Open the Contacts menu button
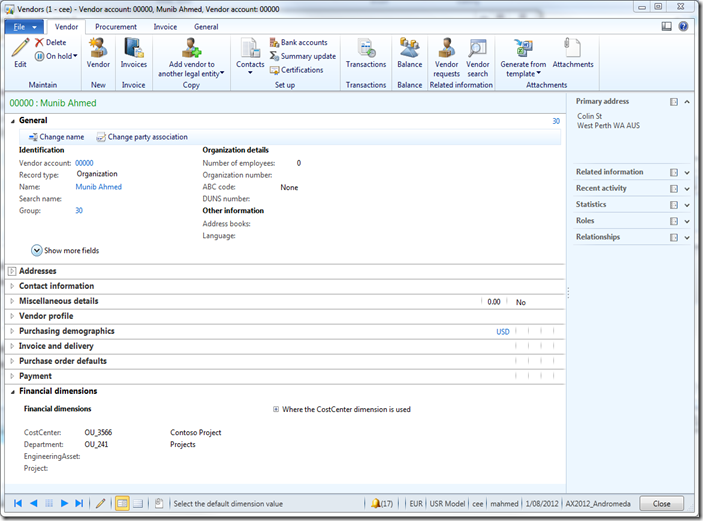Viewport: 703px width, 521px height. coord(250,56)
